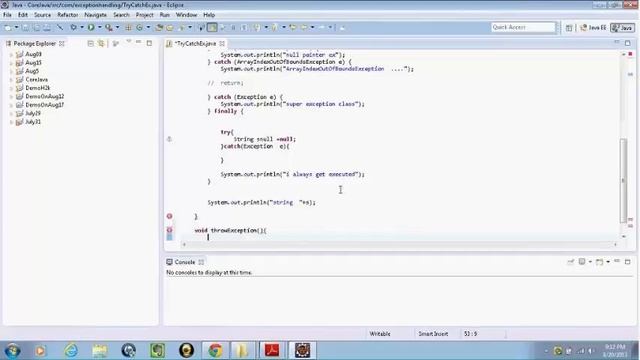Click Writable in the status bar
The width and height of the screenshot is (640, 360).
pos(380,334)
